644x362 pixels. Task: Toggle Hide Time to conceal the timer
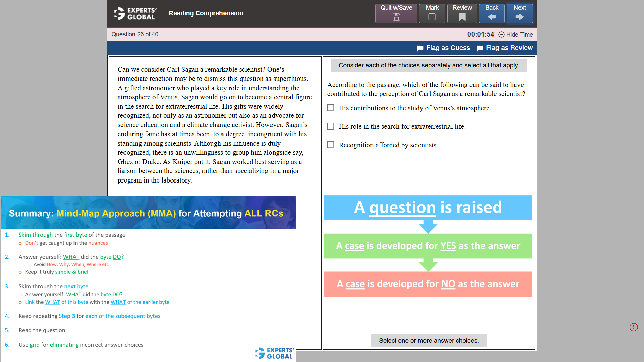coord(519,34)
